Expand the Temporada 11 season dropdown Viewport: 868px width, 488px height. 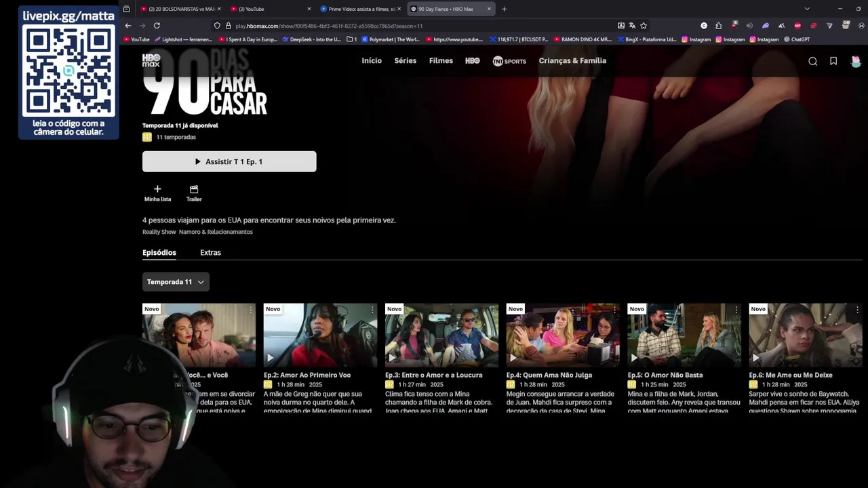pyautogui.click(x=176, y=282)
